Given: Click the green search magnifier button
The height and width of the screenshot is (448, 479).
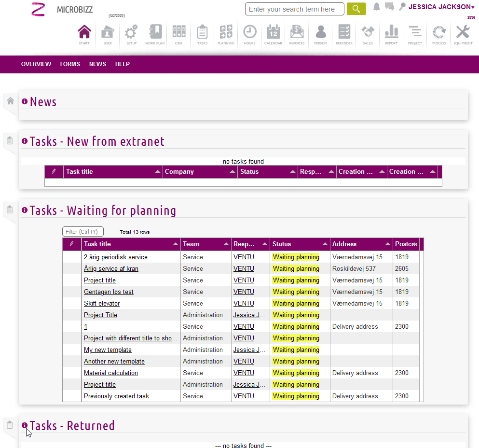Looking at the screenshot, I should click(x=356, y=9).
